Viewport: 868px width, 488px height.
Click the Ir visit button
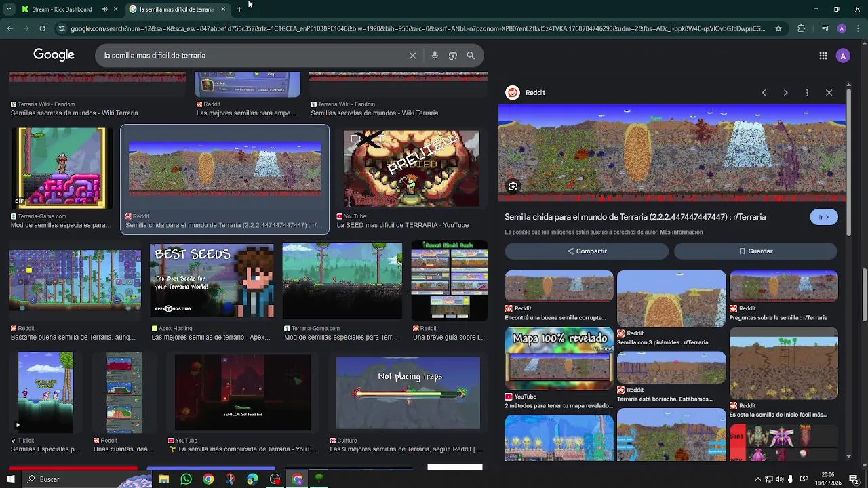click(824, 217)
